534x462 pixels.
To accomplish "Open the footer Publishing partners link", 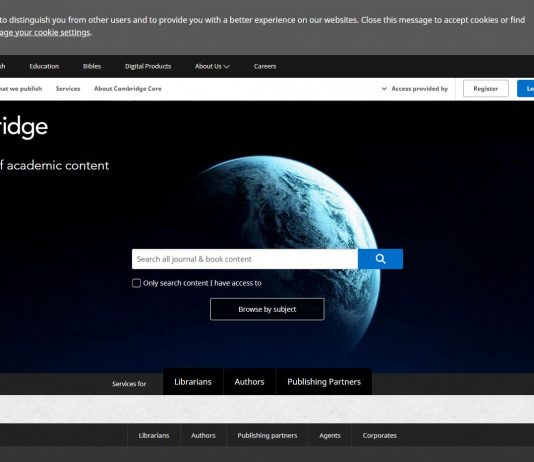I will [x=267, y=435].
